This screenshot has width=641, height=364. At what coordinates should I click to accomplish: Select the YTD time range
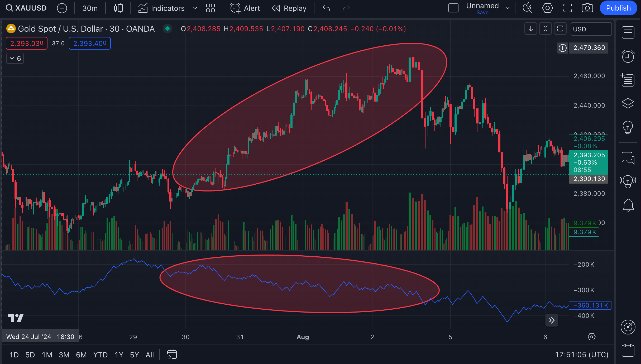tap(100, 355)
